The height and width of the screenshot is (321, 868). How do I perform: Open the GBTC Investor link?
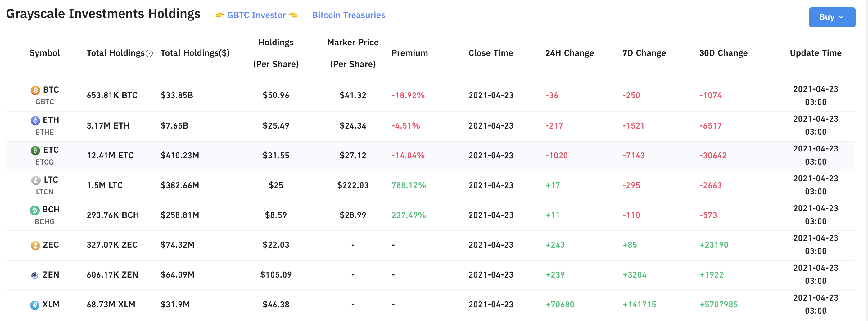256,15
